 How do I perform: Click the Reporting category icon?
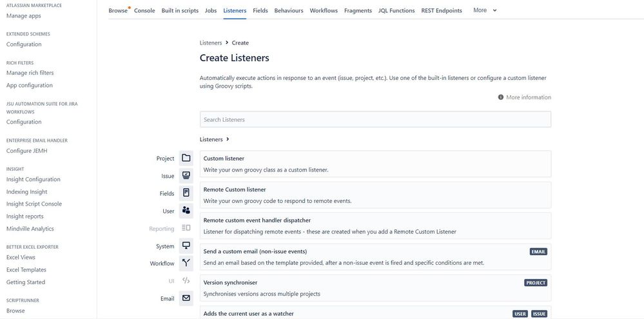click(186, 228)
